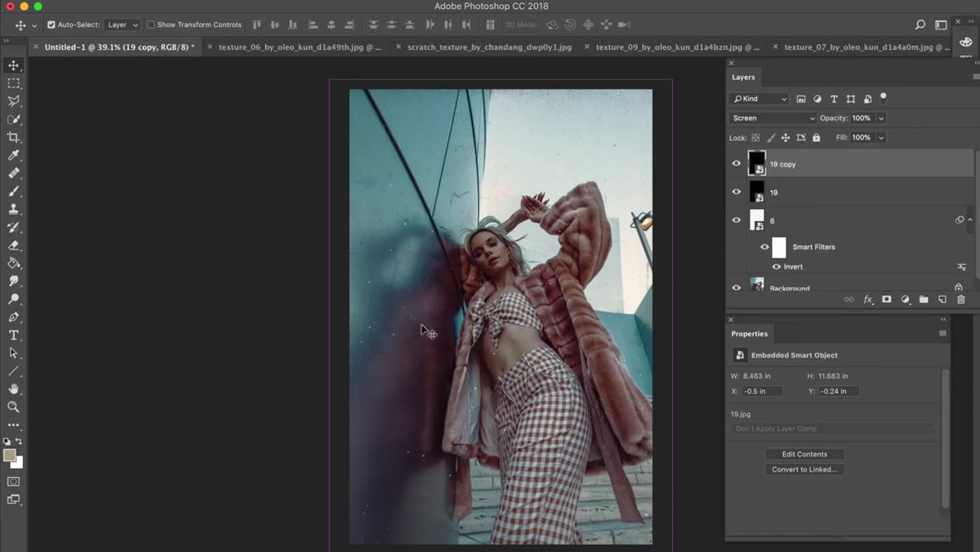This screenshot has height=552, width=980.
Task: Switch to texture_06_by_oleo_kun document tab
Action: pos(300,47)
